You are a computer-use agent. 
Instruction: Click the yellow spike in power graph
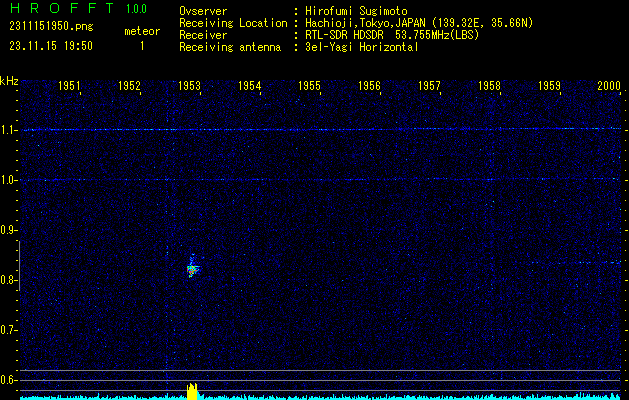coord(193,391)
